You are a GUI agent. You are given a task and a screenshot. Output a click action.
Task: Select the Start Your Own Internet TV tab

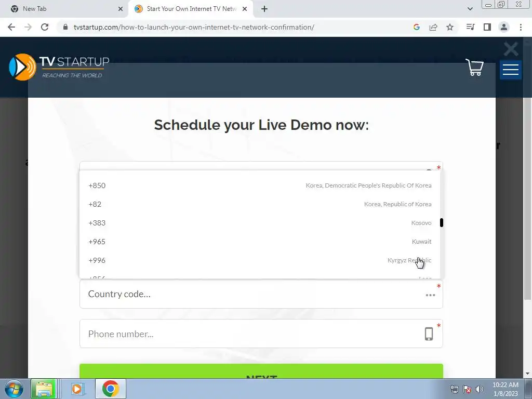click(191, 9)
